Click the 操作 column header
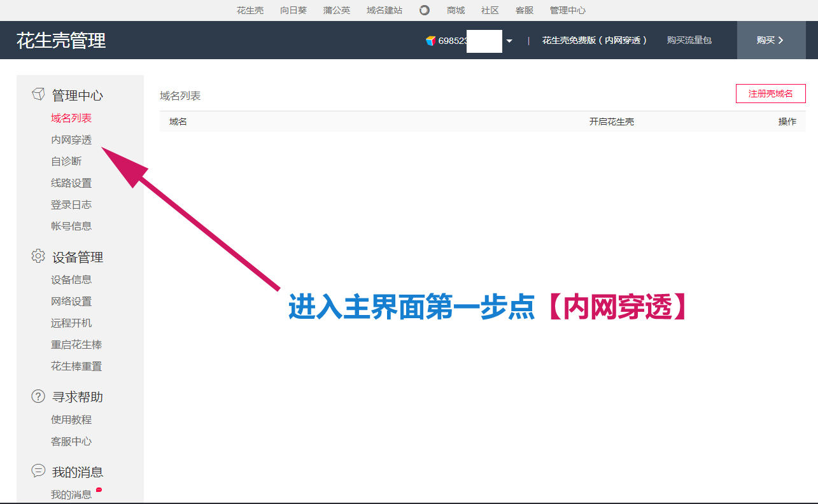The width and height of the screenshot is (818, 504). (787, 122)
